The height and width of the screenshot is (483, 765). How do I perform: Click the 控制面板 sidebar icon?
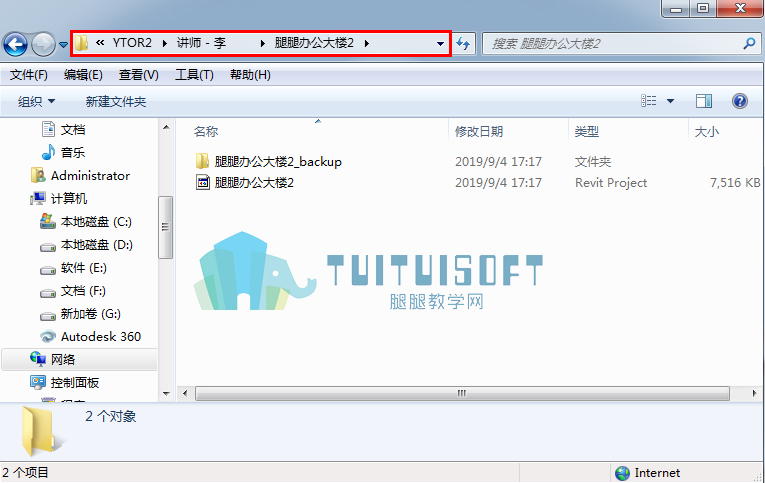pos(38,382)
